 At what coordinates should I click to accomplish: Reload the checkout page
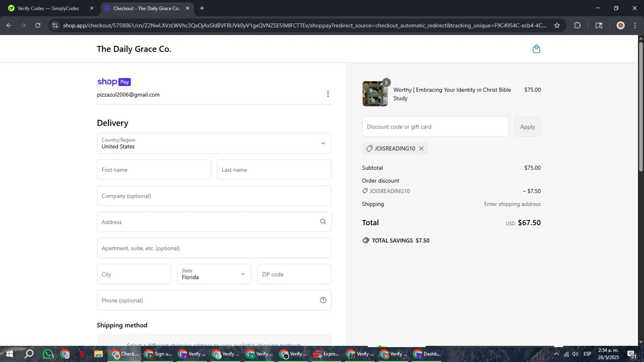tap(38, 25)
